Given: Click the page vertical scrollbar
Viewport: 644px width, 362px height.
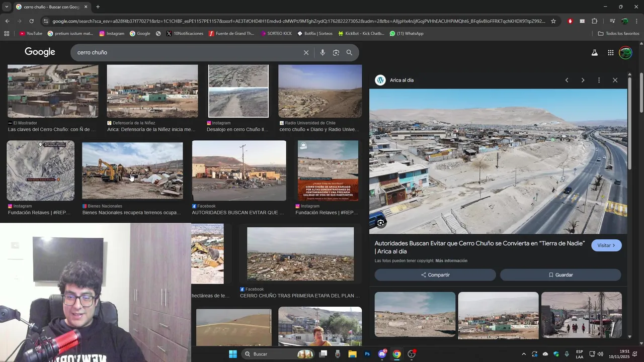Looking at the screenshot, I should pyautogui.click(x=641, y=93).
